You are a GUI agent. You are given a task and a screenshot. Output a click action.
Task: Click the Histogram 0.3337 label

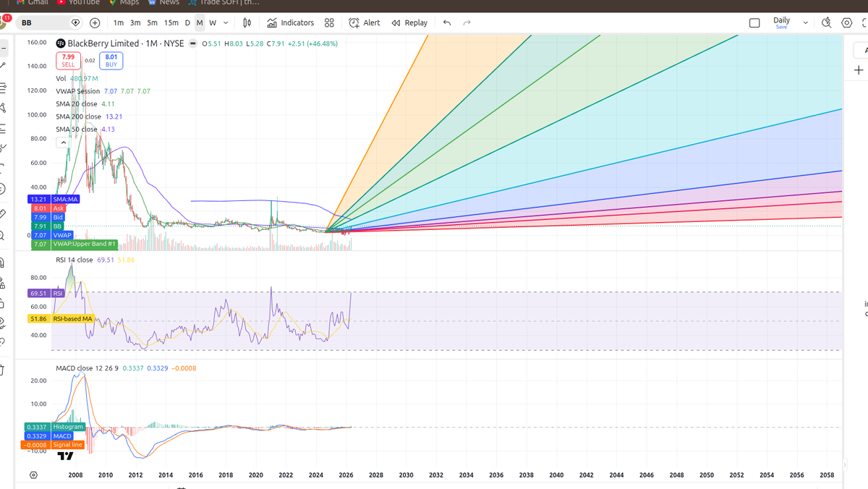coord(55,427)
